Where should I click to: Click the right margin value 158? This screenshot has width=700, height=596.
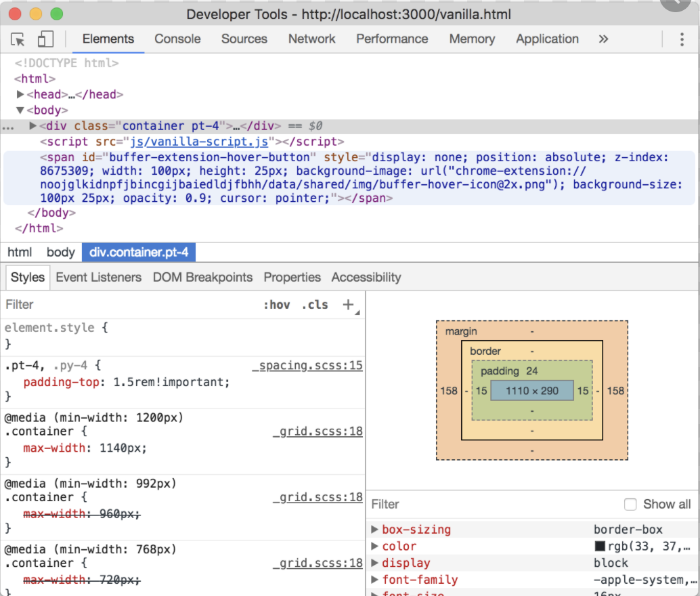point(615,391)
